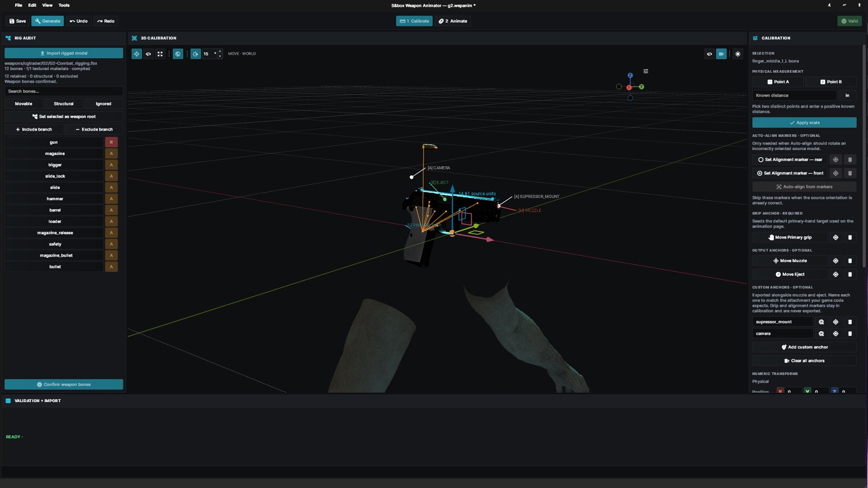Decrease the snap angle with the down stepper

pos(220,56)
